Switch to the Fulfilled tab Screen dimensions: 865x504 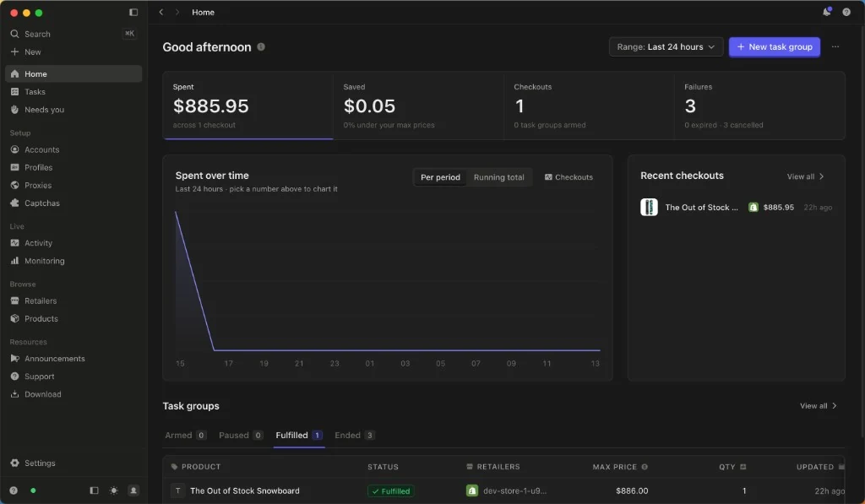(299, 435)
